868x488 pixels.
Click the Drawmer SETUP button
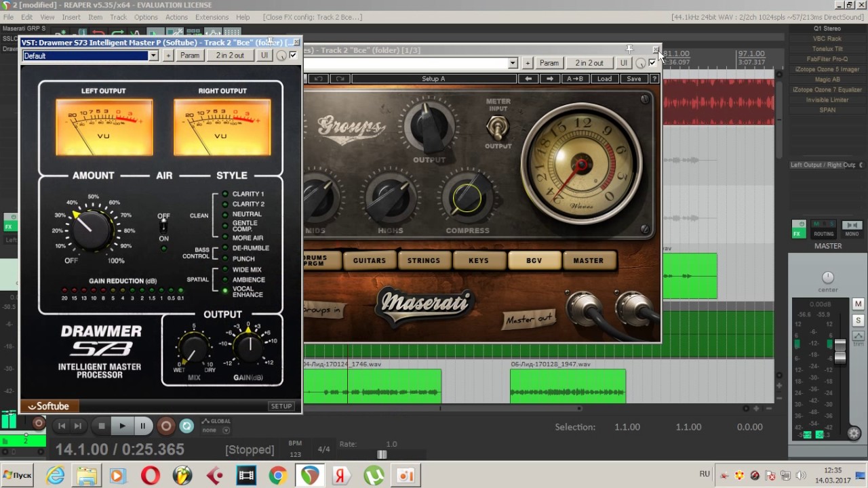coord(281,406)
